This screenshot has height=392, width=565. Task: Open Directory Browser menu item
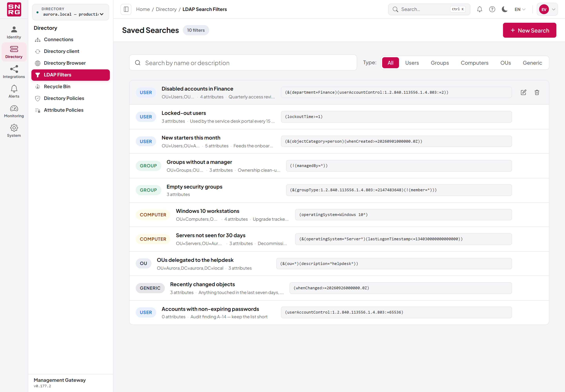point(71,63)
